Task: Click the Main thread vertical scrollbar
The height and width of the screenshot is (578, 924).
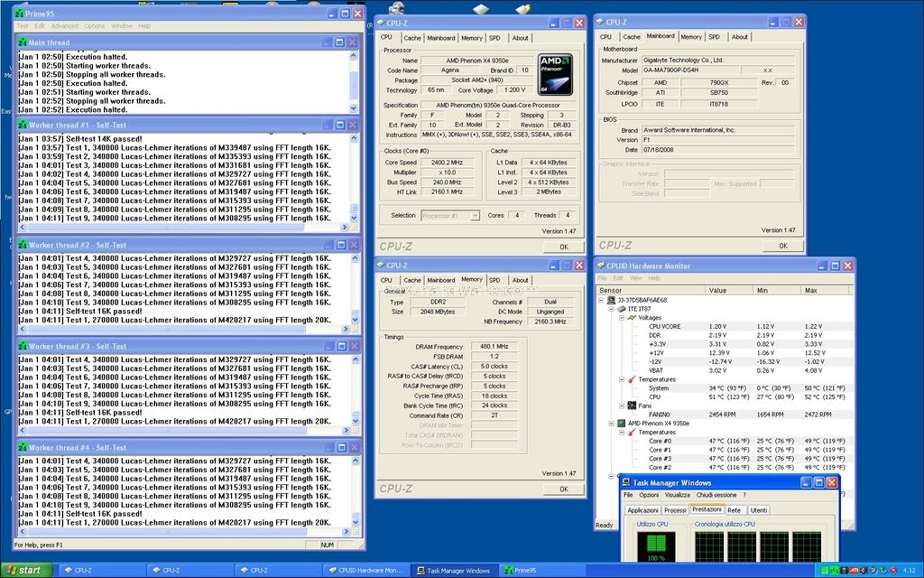Action: (354, 82)
